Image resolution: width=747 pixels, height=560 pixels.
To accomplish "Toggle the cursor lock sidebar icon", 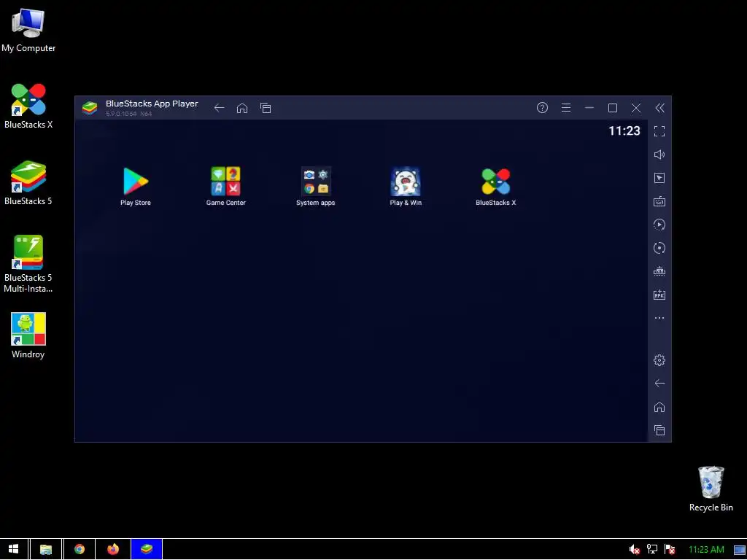I will point(659,178).
